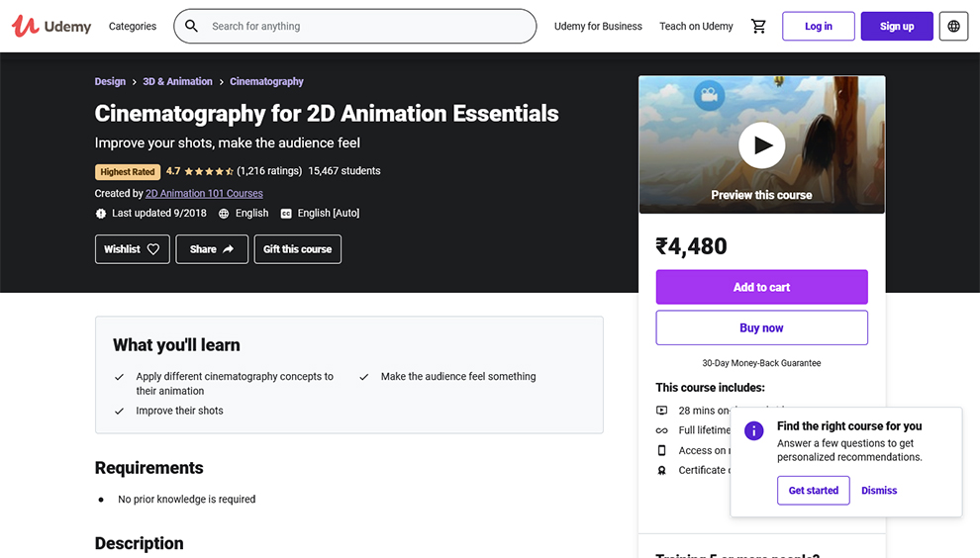This screenshot has width=980, height=558.
Task: Click the Highest Rated badge
Action: (128, 172)
